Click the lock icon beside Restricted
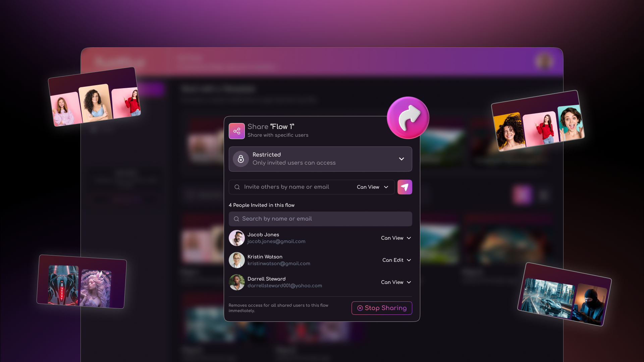Viewport: 644px width, 362px height. tap(241, 159)
